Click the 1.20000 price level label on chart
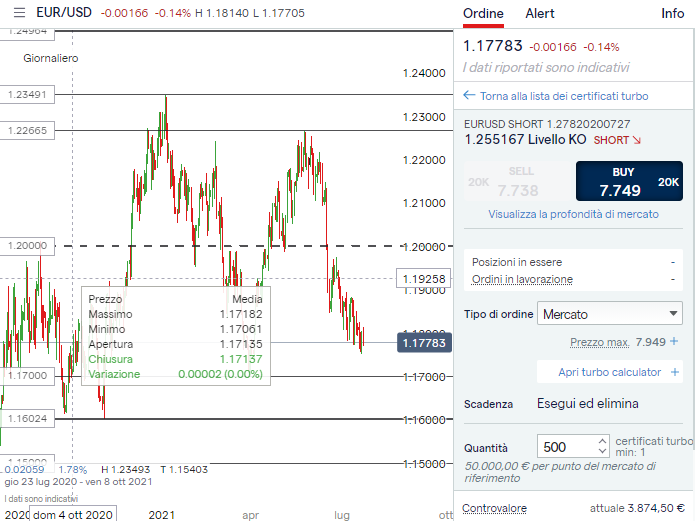This screenshot has height=521, width=695. click(27, 245)
